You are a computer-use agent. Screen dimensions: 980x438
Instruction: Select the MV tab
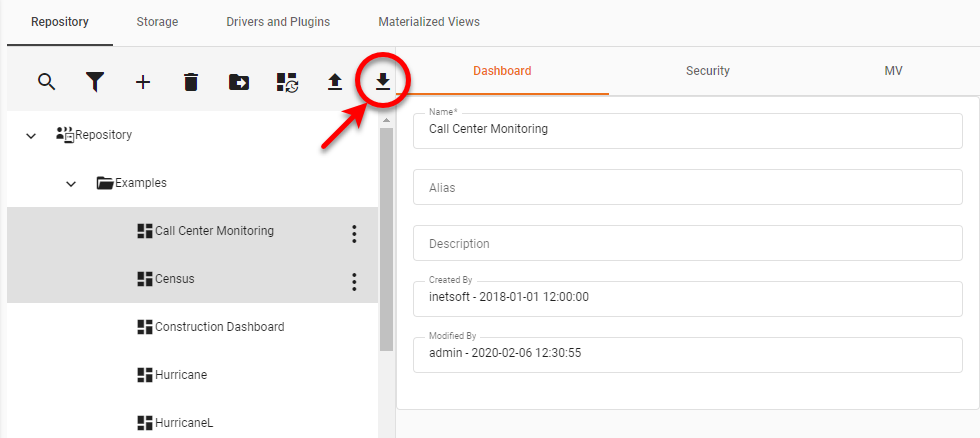893,71
